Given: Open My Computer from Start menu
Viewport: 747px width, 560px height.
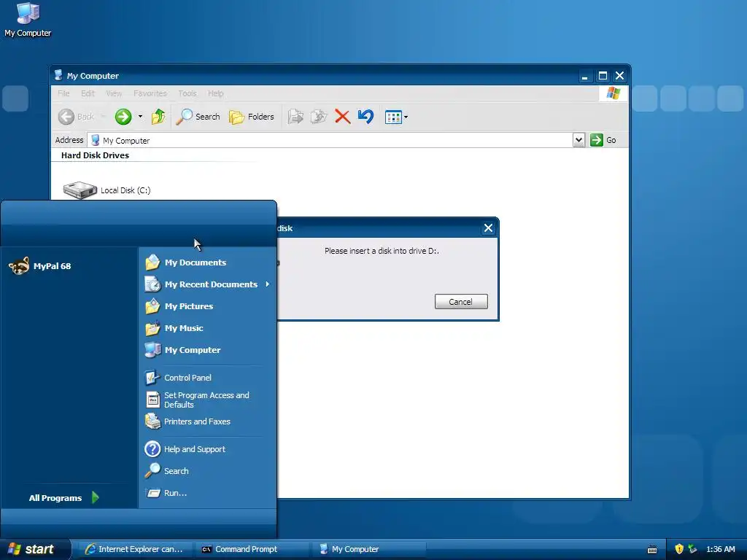Looking at the screenshot, I should 183,350.
